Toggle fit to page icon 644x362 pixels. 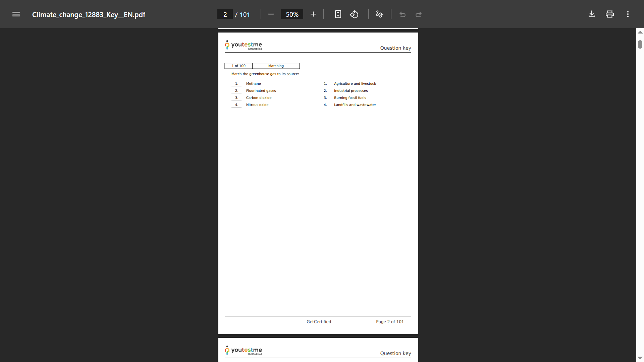point(338,14)
